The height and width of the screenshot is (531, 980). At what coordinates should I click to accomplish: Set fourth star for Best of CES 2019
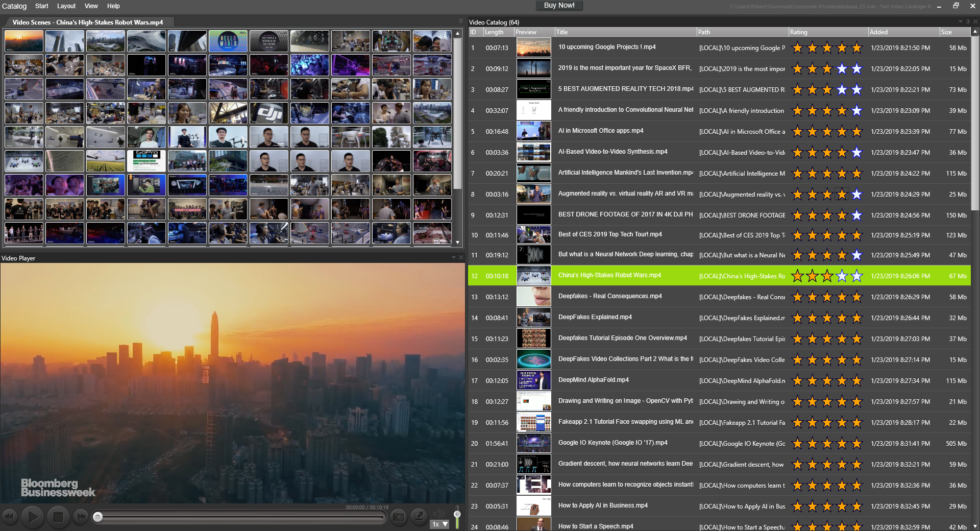pyautogui.click(x=842, y=235)
